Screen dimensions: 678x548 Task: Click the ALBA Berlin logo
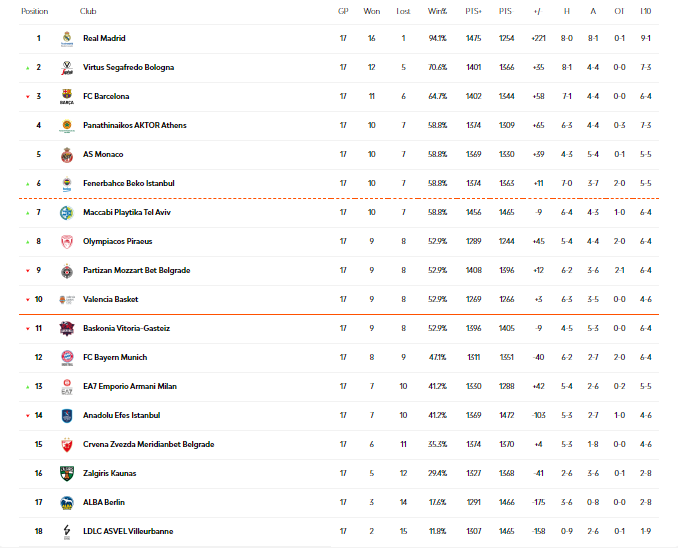coord(66,502)
